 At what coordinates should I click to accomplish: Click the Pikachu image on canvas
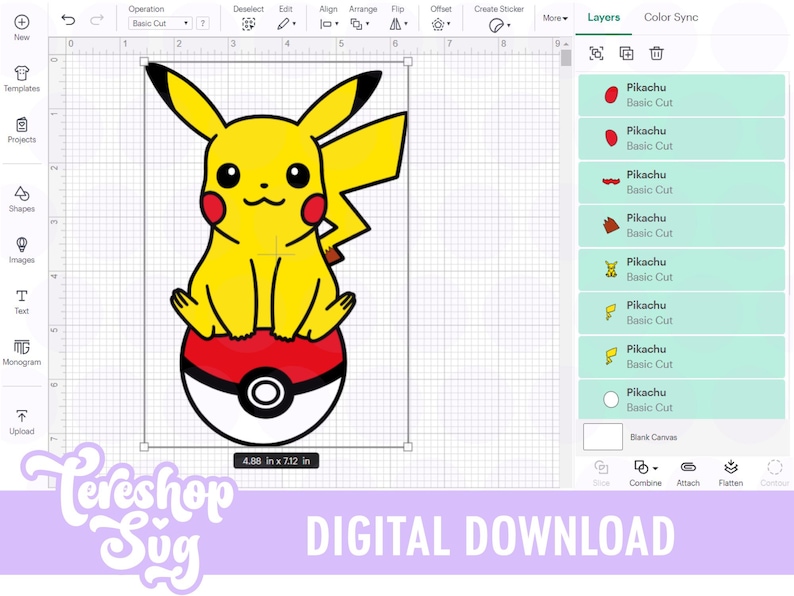coord(276,253)
